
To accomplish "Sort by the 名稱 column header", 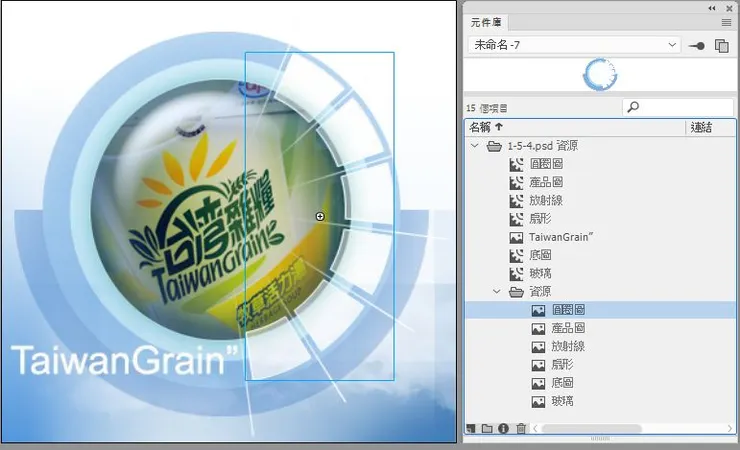I will [x=575, y=127].
